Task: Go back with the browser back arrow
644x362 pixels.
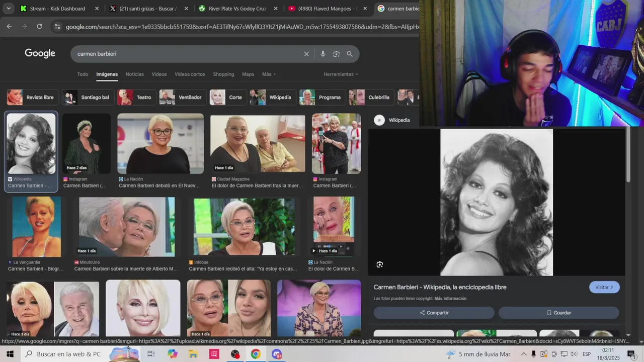Action: pos(9,26)
